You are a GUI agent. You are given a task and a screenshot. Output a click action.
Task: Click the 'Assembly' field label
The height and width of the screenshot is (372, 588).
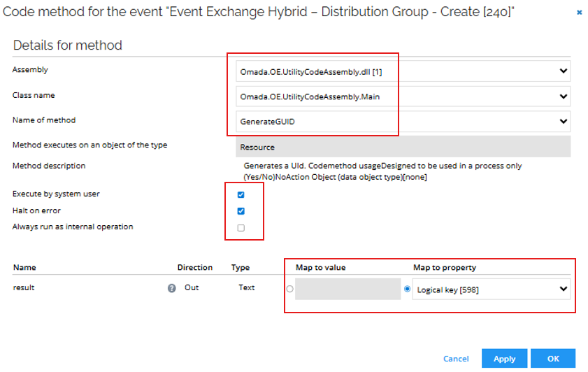pos(30,70)
